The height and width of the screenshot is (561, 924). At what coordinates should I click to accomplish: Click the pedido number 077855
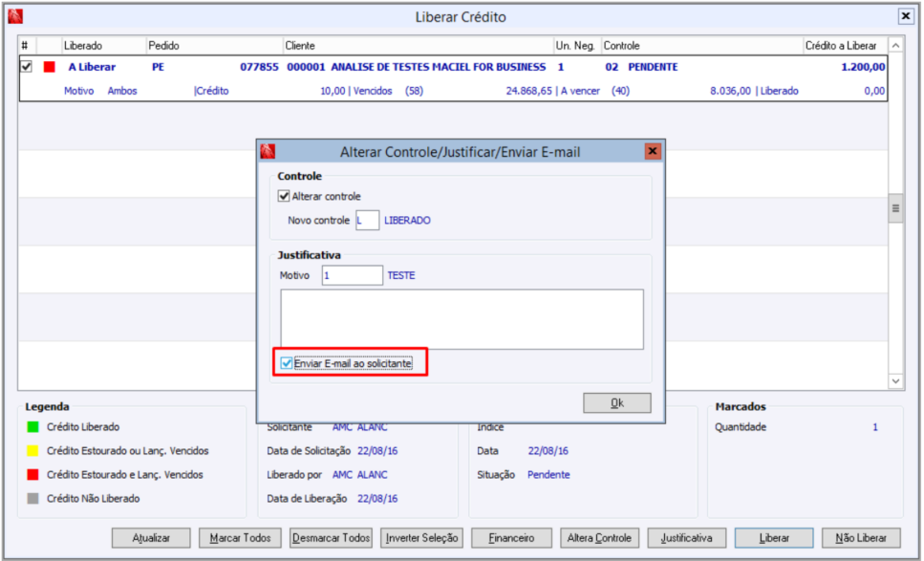point(259,67)
